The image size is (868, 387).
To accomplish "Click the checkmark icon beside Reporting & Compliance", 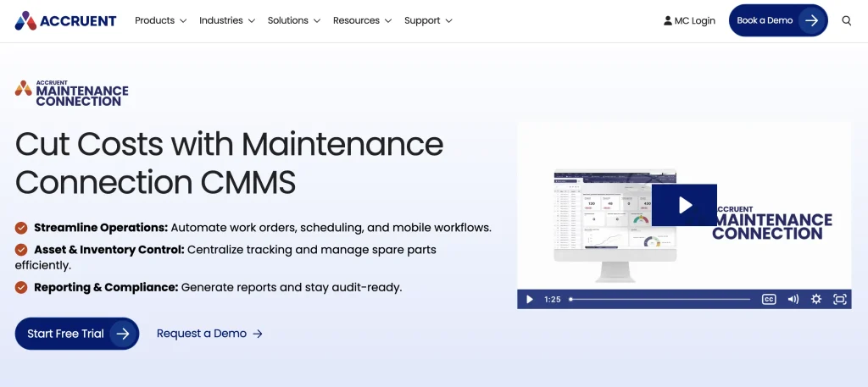I will [x=21, y=287].
